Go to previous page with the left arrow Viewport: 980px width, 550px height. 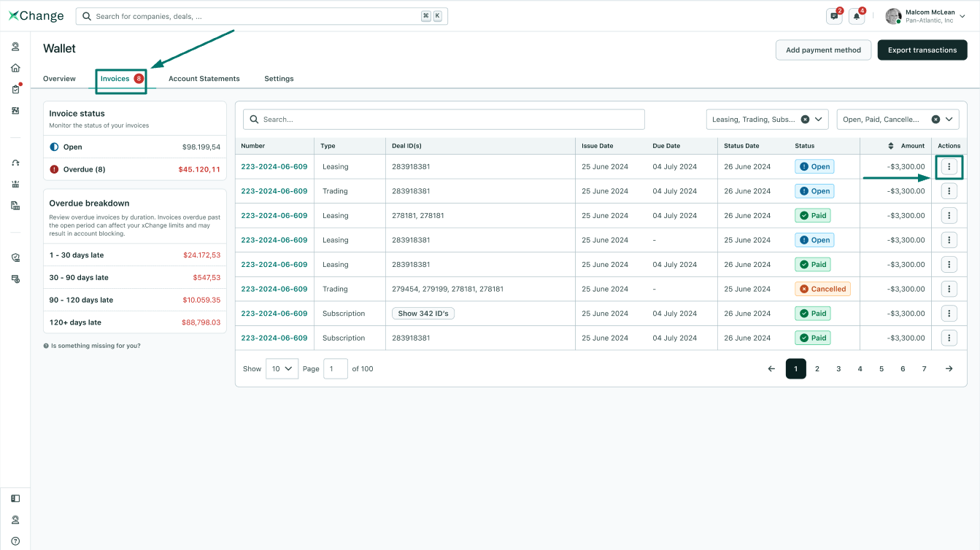771,368
